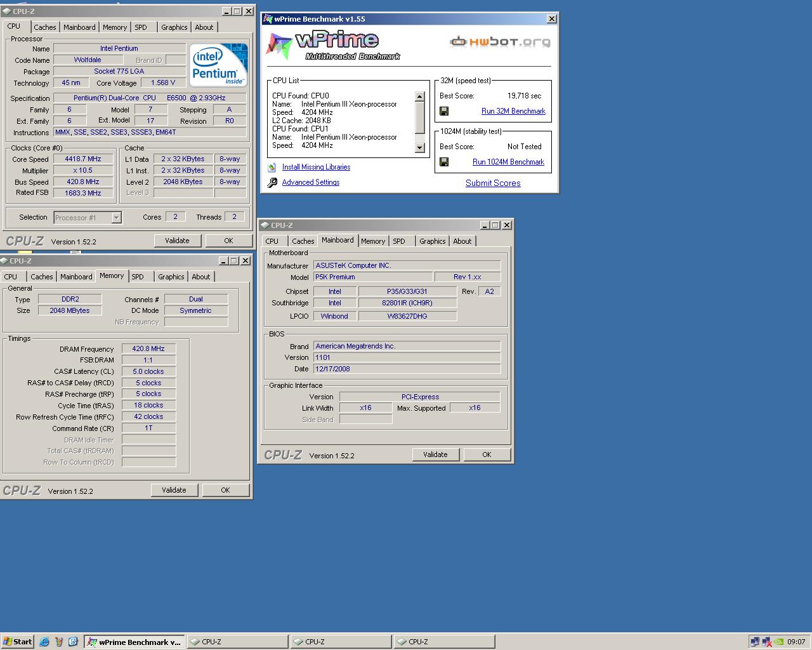Screen dimensions: 812x650
Task: Open SPD tab in the Memory CPU-Z window
Action: coord(138,277)
